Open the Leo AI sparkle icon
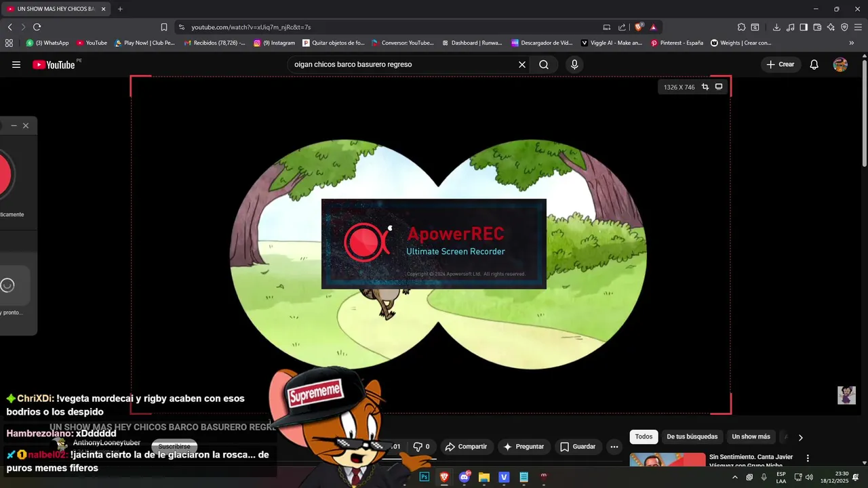This screenshot has width=868, height=488. pyautogui.click(x=831, y=27)
